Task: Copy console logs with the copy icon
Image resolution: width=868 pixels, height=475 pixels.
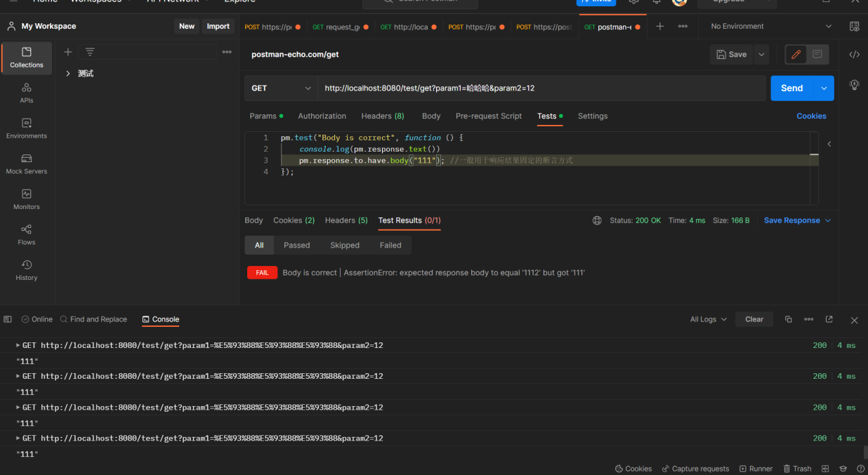Action: pyautogui.click(x=788, y=319)
